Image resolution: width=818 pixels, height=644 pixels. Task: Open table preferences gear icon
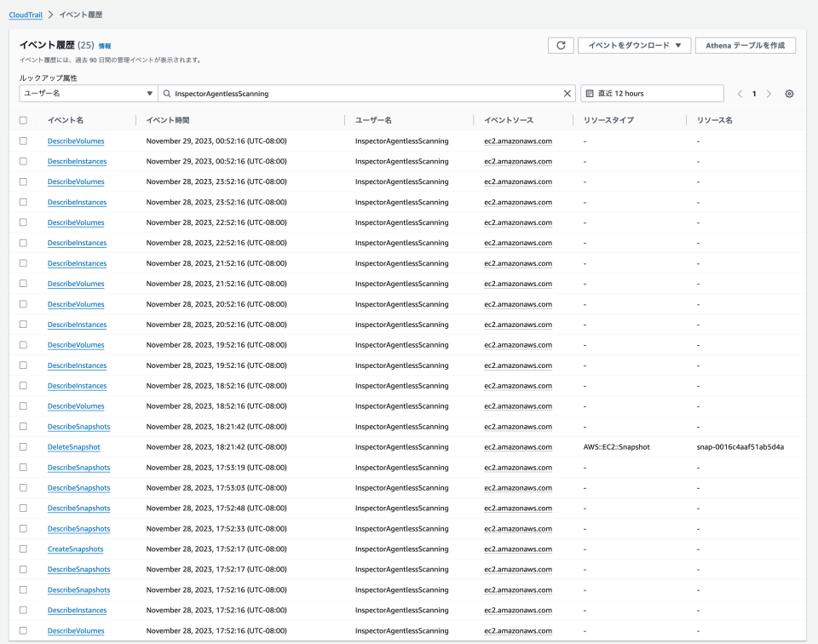pyautogui.click(x=789, y=94)
